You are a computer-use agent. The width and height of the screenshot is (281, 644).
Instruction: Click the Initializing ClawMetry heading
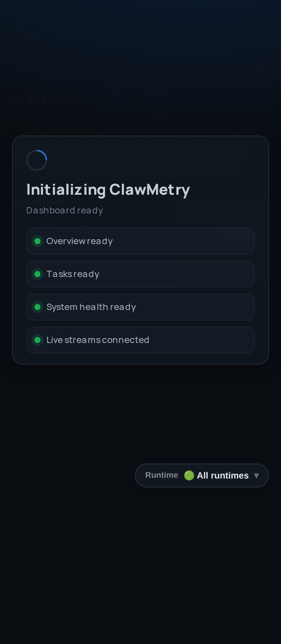point(108,190)
